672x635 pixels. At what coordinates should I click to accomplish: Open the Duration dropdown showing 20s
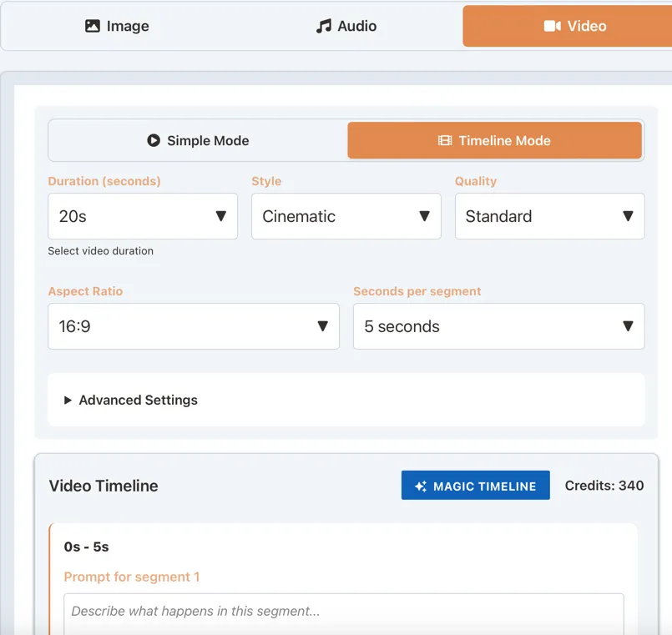pos(142,216)
